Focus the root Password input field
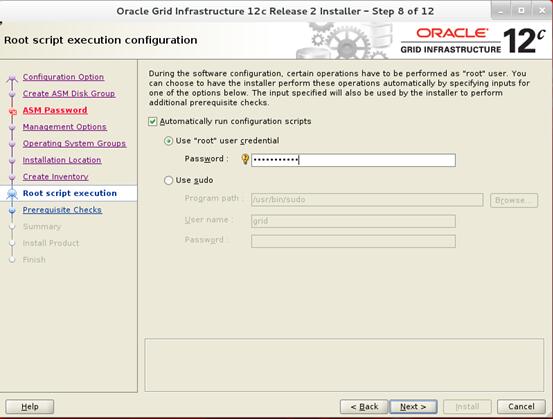The image size is (553, 419). (x=353, y=160)
